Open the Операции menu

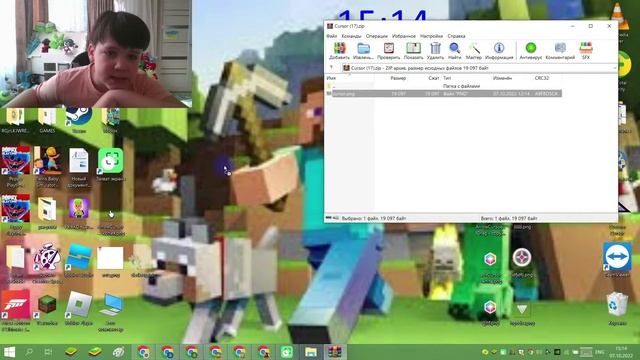click(x=377, y=36)
